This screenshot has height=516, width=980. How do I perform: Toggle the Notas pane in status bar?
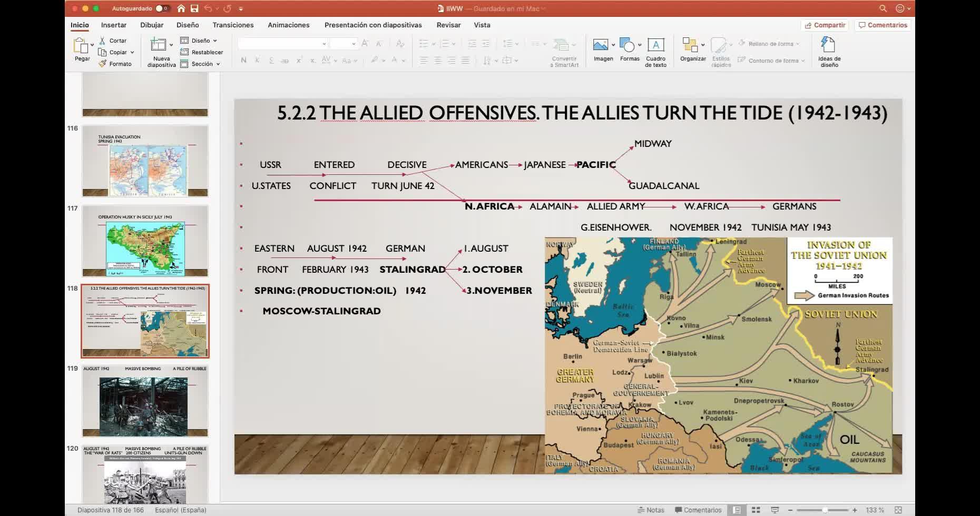click(650, 510)
